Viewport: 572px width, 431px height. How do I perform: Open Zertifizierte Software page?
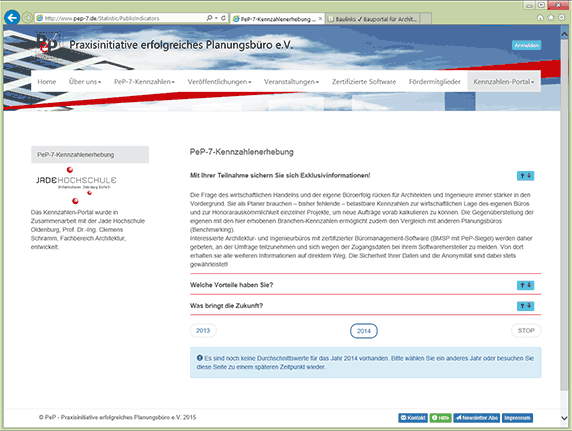[x=364, y=82]
